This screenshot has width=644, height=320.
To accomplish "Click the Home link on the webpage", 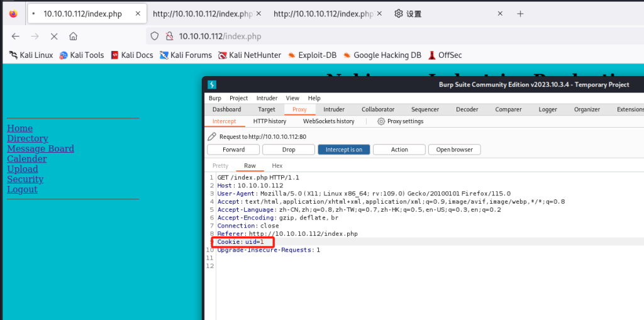I will point(19,128).
